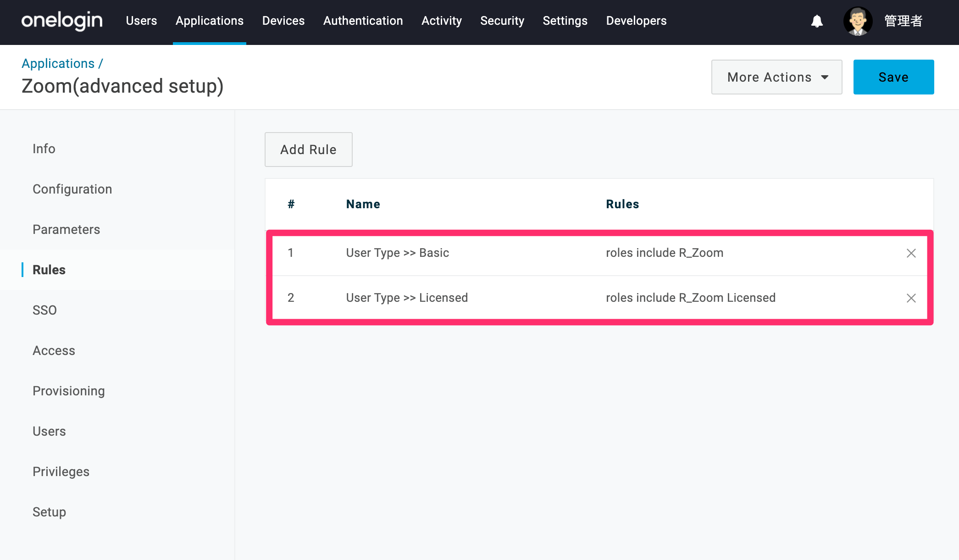Viewport: 959px width, 560px height.
Task: Open the Users top menu
Action: coord(141,21)
